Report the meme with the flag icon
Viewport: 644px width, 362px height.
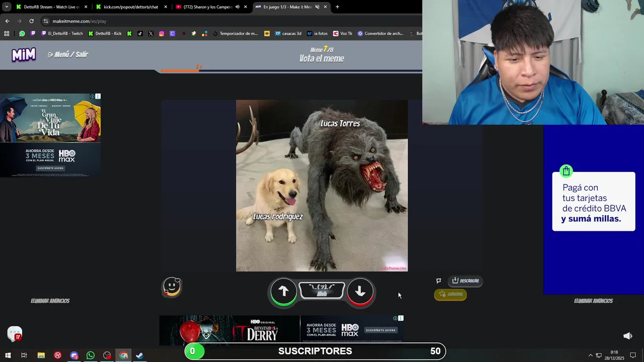pos(439,281)
